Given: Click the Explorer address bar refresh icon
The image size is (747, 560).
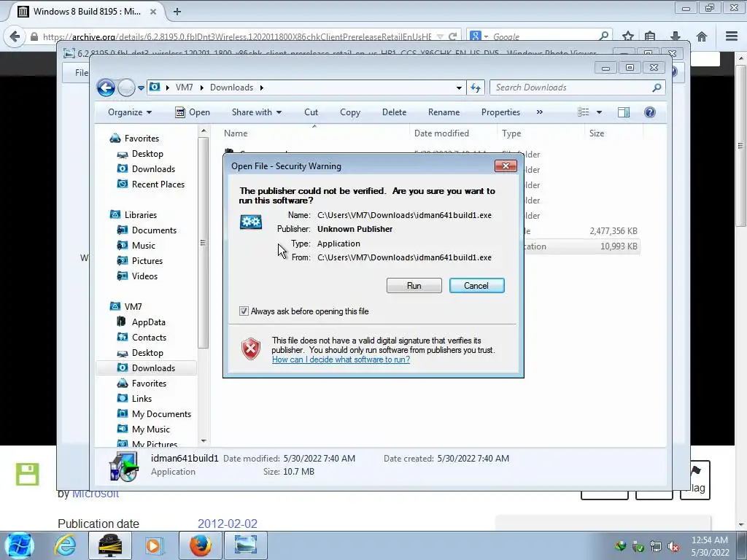Looking at the screenshot, I should tap(476, 87).
